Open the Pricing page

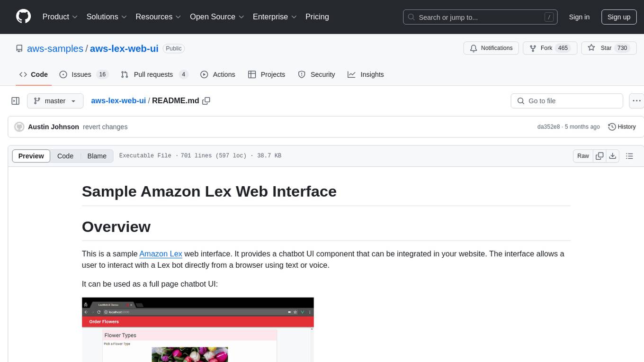(x=317, y=17)
